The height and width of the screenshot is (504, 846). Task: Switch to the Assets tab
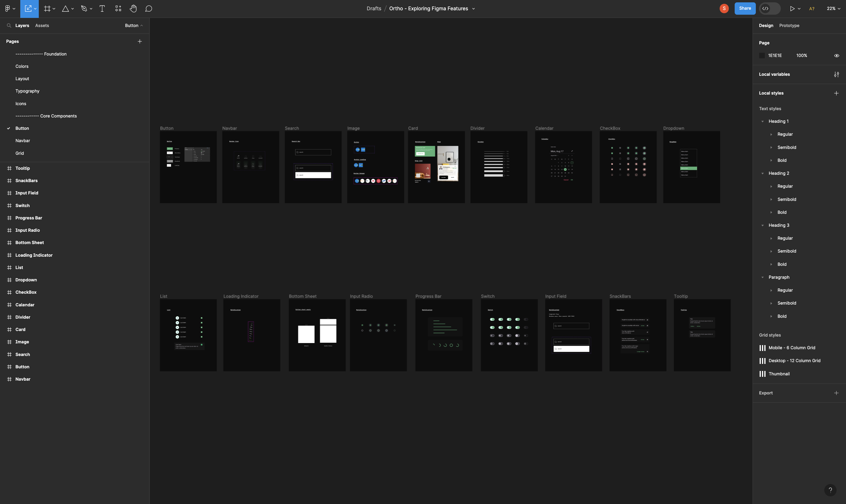click(42, 26)
